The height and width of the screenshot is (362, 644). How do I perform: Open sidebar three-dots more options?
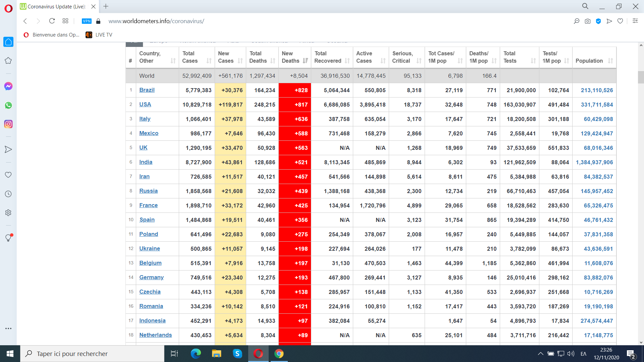[8, 328]
